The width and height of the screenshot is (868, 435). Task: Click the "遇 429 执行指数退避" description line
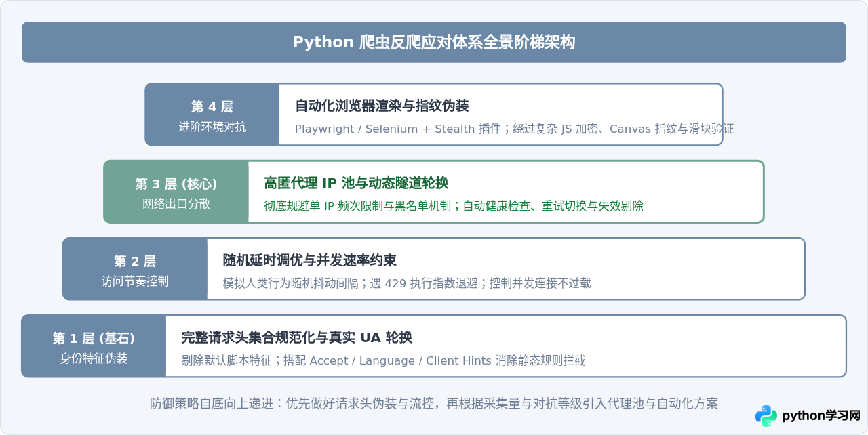pyautogui.click(x=407, y=283)
